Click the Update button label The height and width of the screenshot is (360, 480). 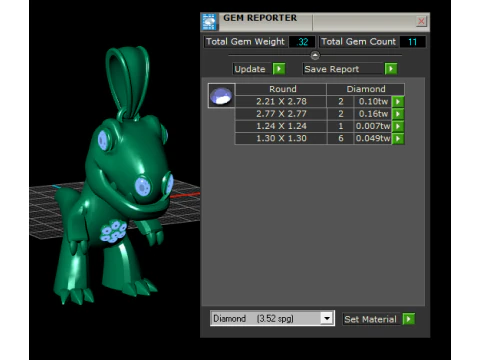click(250, 69)
